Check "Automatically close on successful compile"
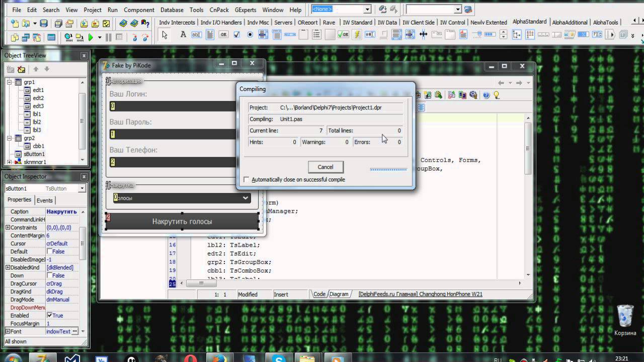The image size is (644, 362). (247, 179)
